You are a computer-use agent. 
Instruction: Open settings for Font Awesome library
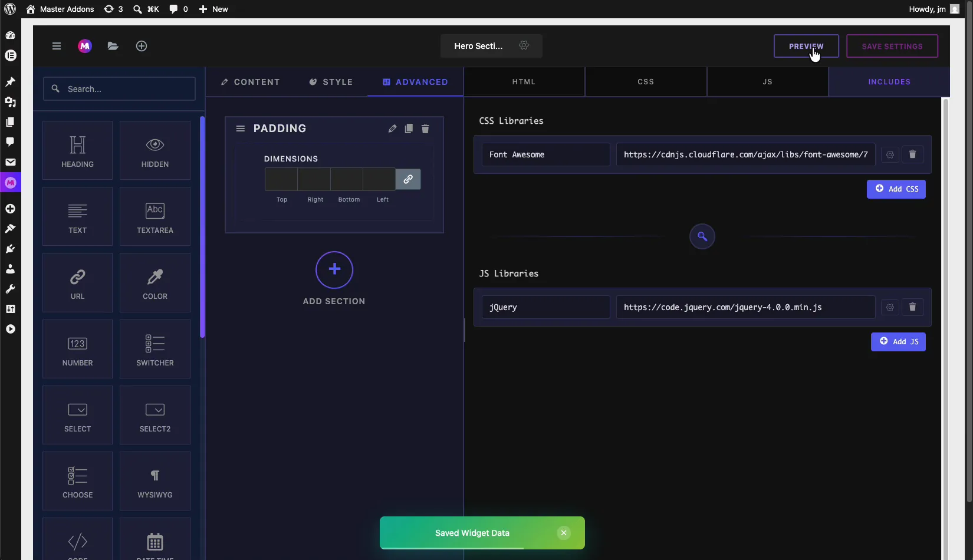tap(890, 154)
